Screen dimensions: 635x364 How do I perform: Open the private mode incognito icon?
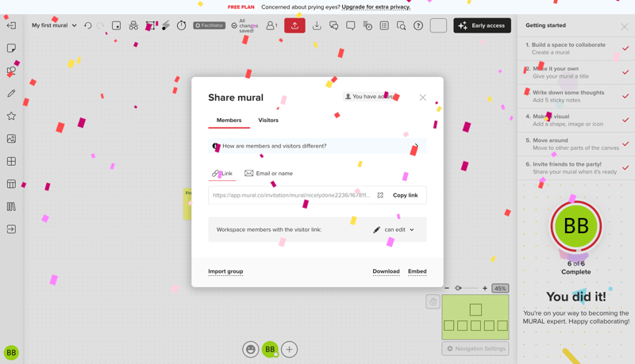(x=133, y=25)
